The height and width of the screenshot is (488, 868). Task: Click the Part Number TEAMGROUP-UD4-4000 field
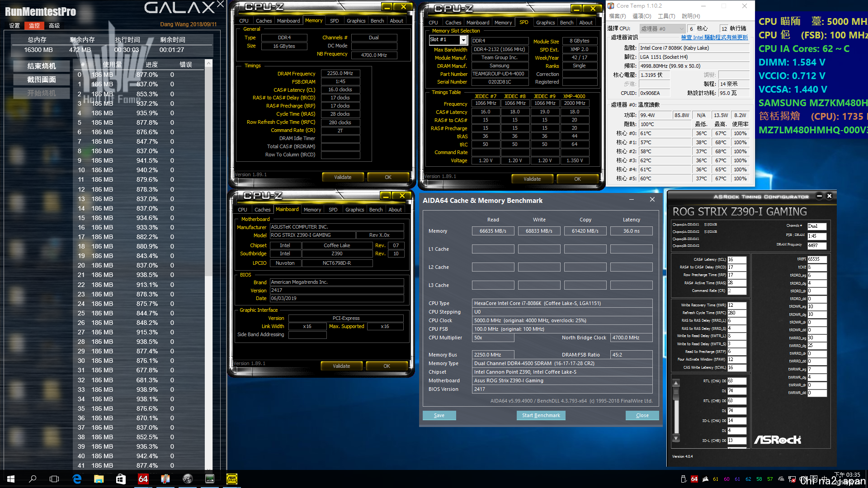tap(500, 74)
